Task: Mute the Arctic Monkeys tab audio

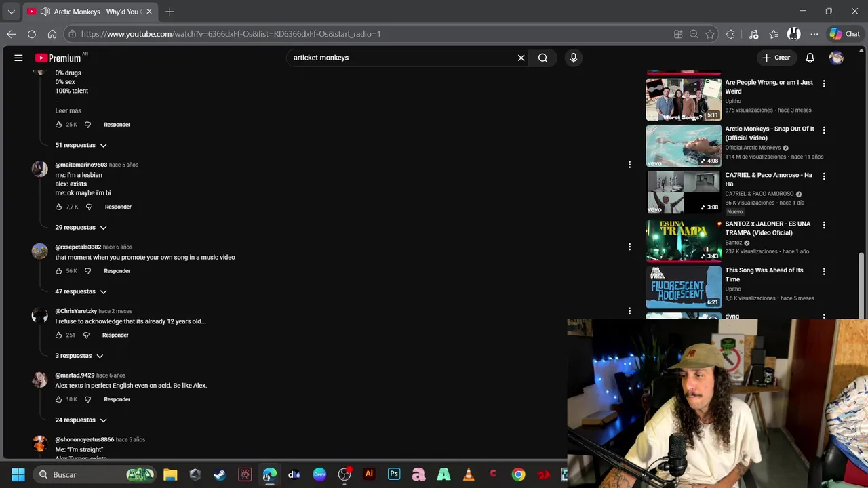Action: pyautogui.click(x=45, y=12)
